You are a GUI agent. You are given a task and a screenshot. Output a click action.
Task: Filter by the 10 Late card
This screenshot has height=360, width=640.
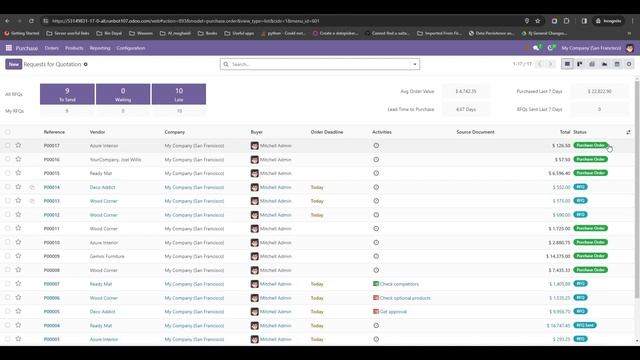[x=179, y=94]
